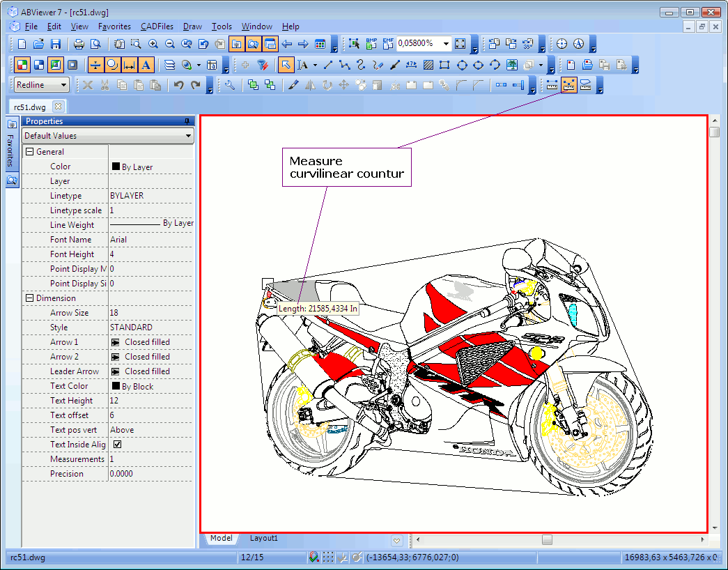Go back with the left arrow icon

pyautogui.click(x=287, y=44)
